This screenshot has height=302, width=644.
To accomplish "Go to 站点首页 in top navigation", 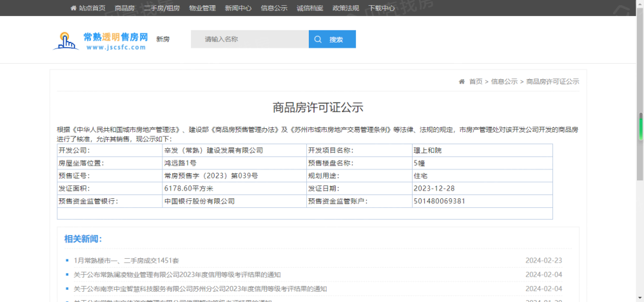I will 92,8.
